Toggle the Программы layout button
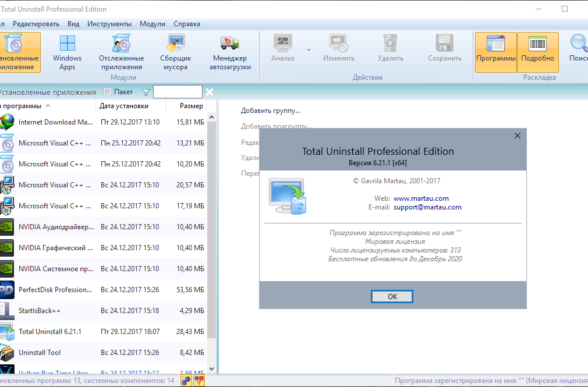The image size is (588, 387). click(x=496, y=52)
